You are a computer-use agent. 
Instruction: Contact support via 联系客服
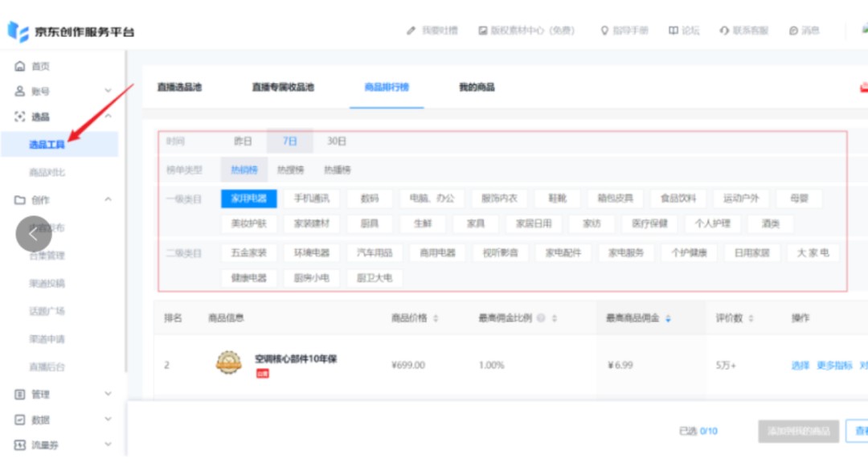point(743,31)
